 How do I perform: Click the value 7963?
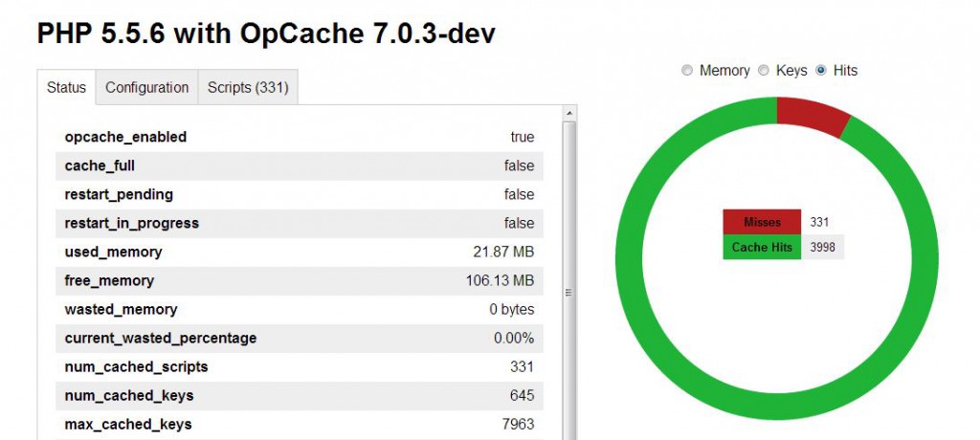click(x=518, y=425)
